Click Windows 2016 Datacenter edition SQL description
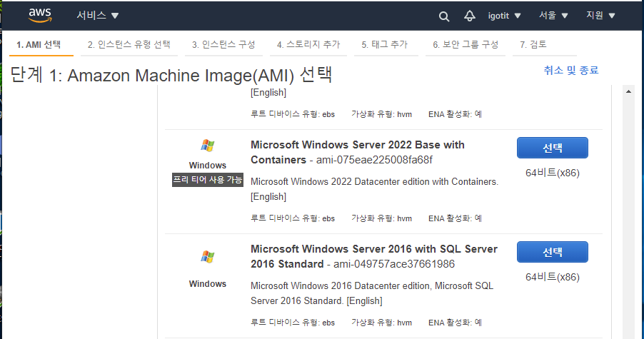This screenshot has height=339, width=644. point(372,293)
